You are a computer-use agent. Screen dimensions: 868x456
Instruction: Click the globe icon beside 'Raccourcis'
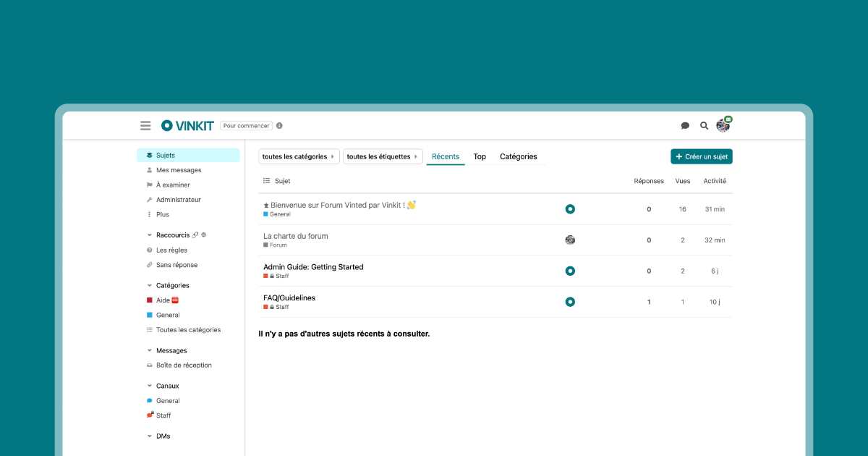(204, 235)
